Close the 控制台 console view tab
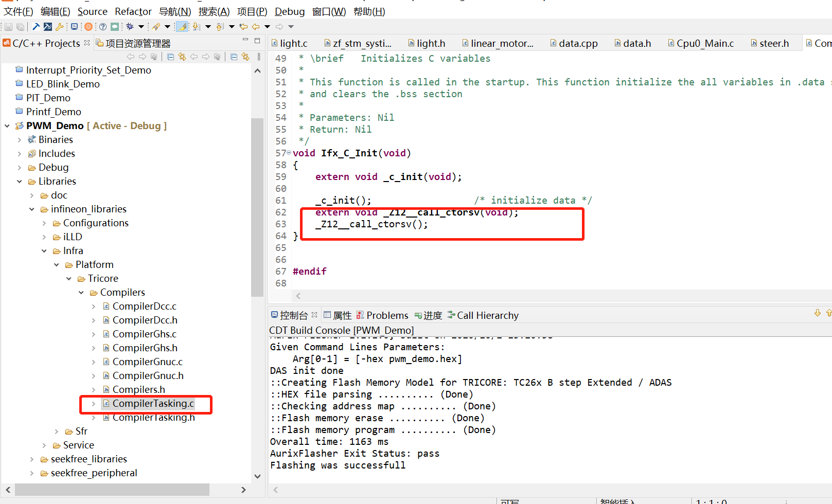The image size is (832, 504). click(x=314, y=315)
